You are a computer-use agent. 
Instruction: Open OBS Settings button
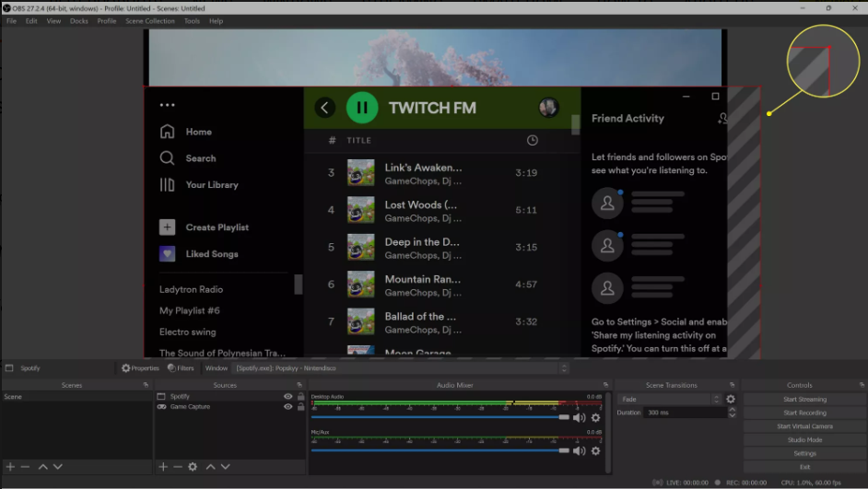coord(805,454)
